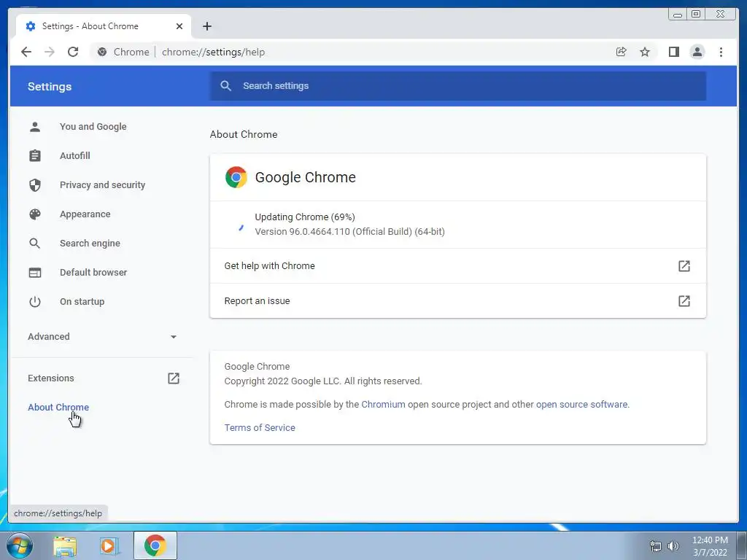Click the You and Google person icon
The image size is (747, 560).
click(35, 127)
